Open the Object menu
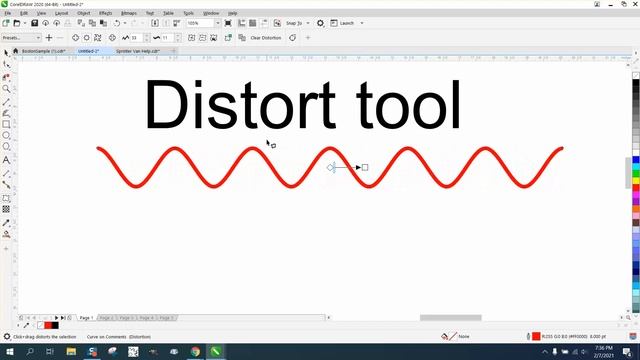This screenshot has width=640, height=360. (x=84, y=13)
